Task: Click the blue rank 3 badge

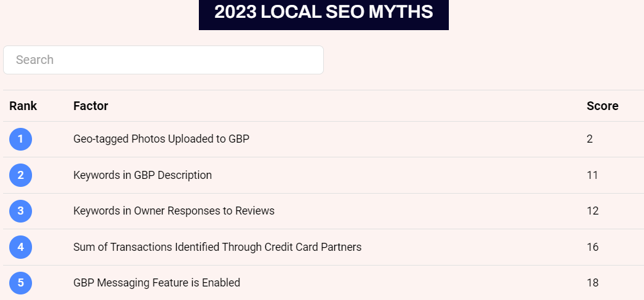Action: coord(20,211)
